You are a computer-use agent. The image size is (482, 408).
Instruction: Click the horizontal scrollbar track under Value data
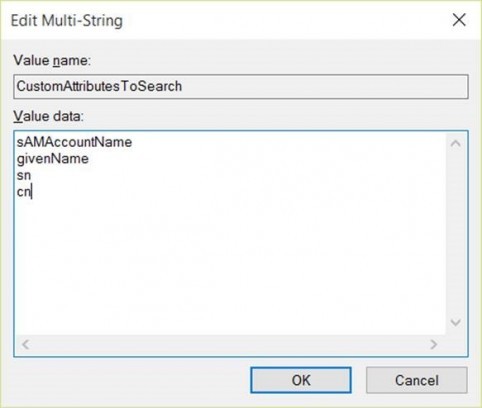(230, 344)
